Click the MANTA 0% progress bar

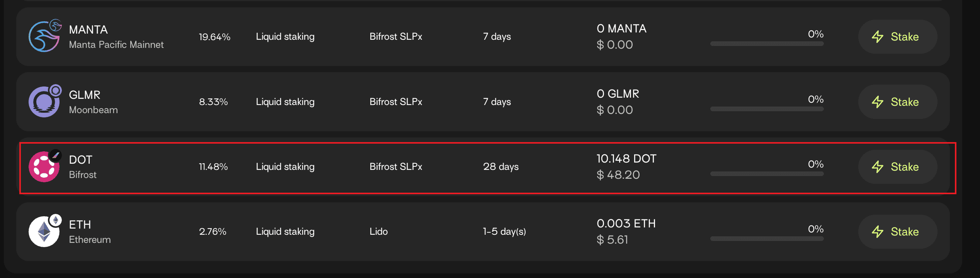pos(767,44)
